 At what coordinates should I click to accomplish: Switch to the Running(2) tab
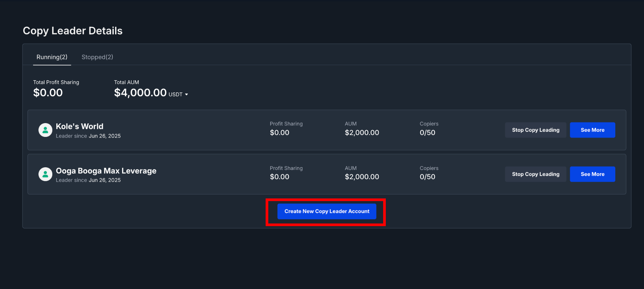[52, 57]
